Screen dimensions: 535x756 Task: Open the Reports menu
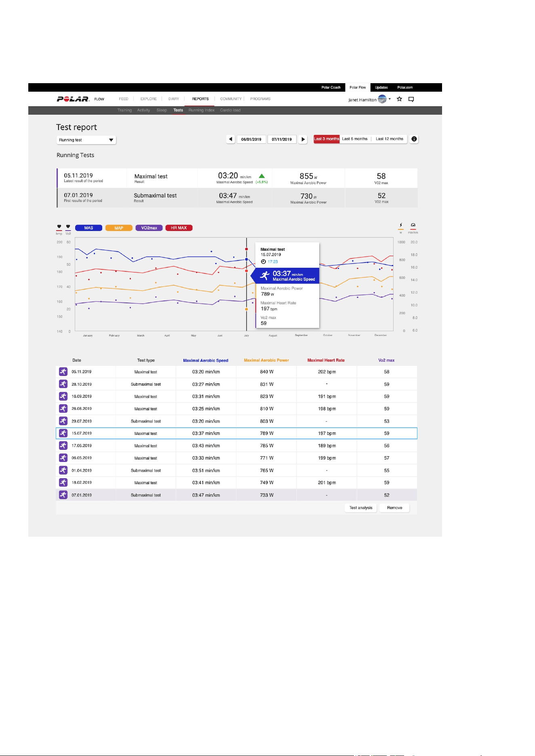pos(200,99)
